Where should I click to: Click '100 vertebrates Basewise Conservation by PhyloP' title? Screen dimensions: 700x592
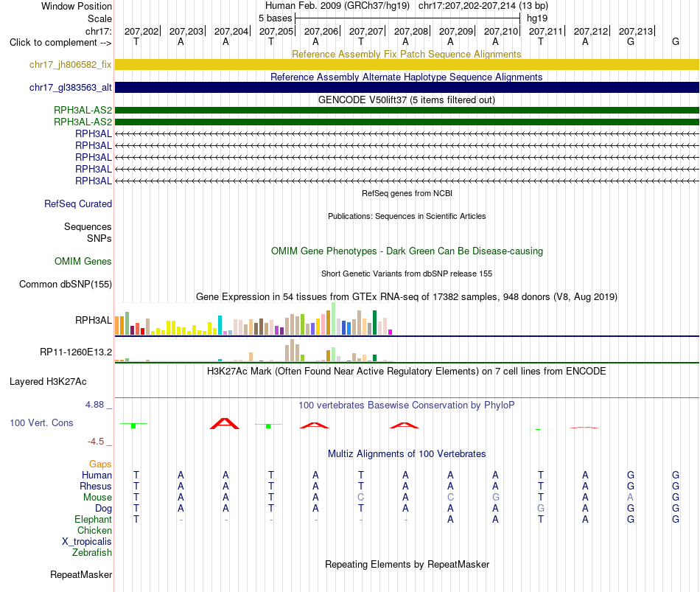pyautogui.click(x=407, y=405)
